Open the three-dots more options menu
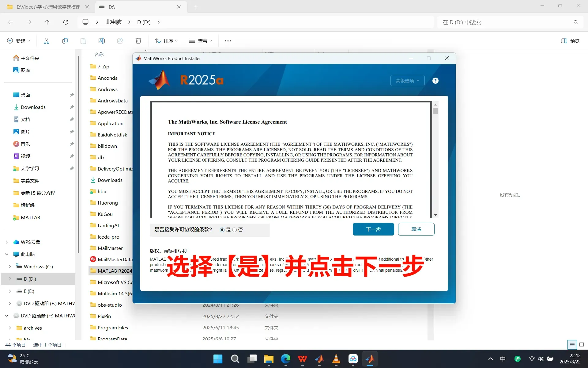588x368 pixels. [x=228, y=41]
